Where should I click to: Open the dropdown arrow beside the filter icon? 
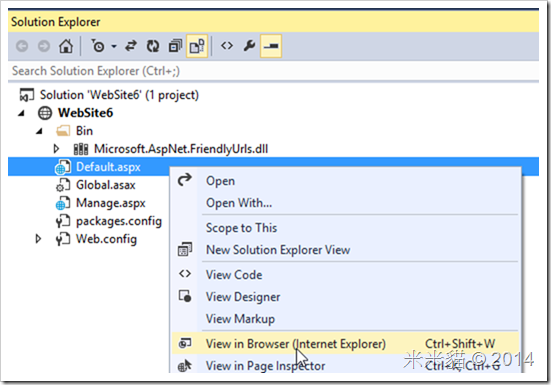click(114, 46)
